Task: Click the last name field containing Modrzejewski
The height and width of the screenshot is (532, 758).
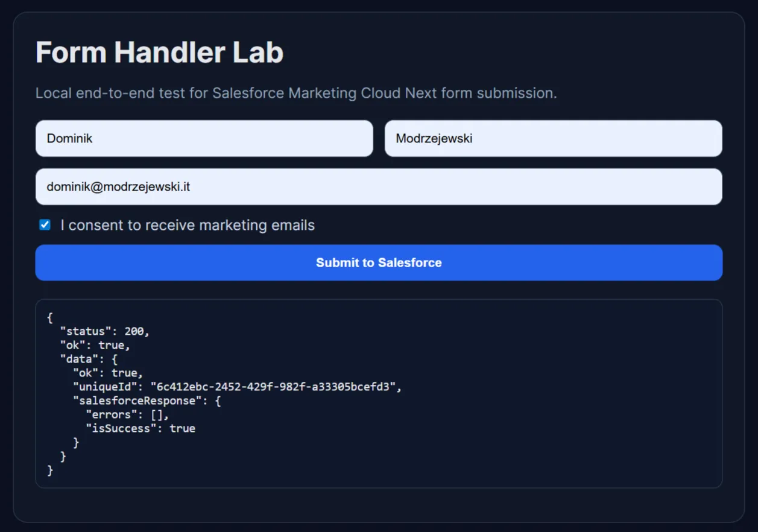Action: click(x=553, y=138)
